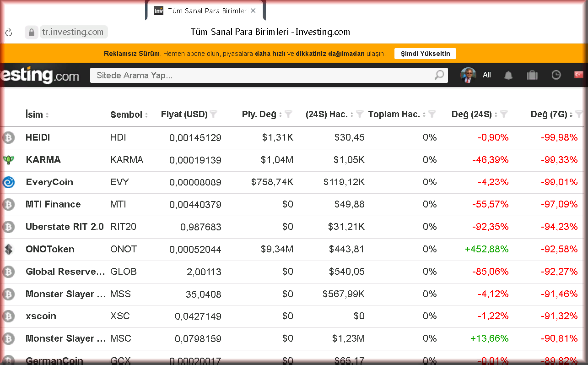The image size is (588, 365).
Task: Click the Sitede Arama Yap search field
Action: coord(261,76)
